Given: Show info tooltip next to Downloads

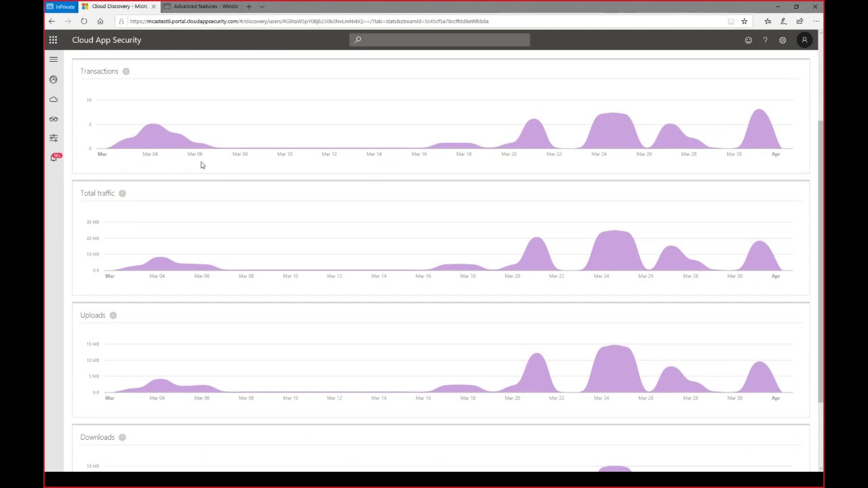Looking at the screenshot, I should pos(122,437).
